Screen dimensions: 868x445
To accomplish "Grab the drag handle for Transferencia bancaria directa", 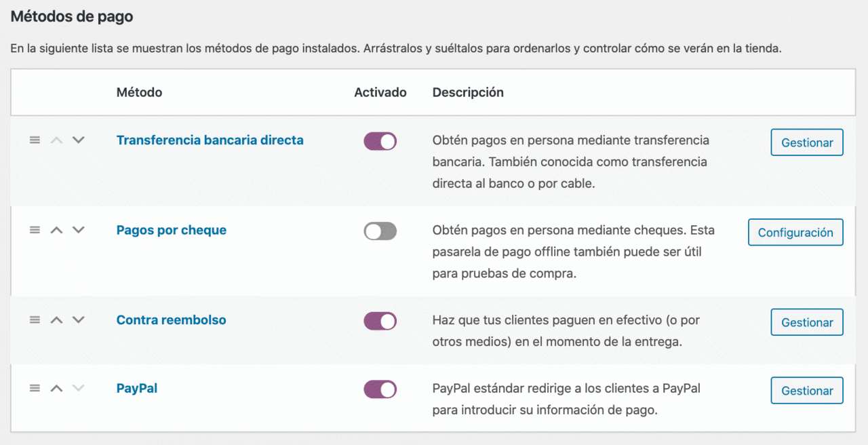I will pos(35,140).
